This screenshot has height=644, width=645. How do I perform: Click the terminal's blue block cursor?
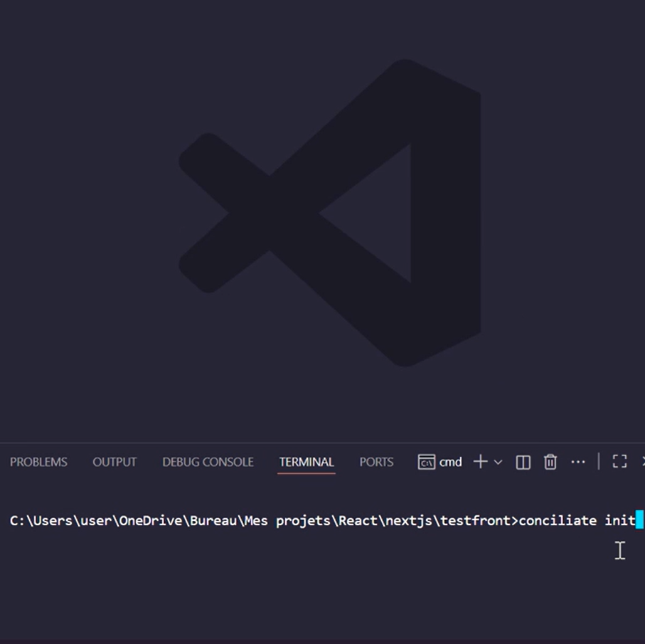[639, 520]
